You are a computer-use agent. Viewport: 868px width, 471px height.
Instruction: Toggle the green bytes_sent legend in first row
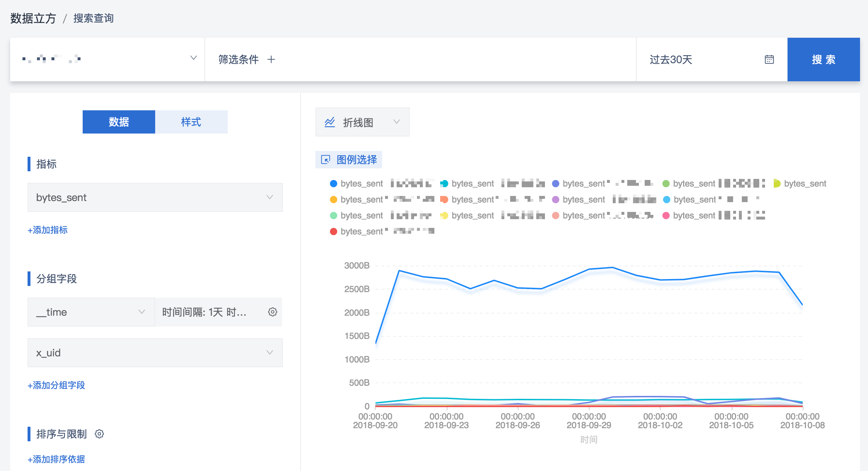point(666,184)
